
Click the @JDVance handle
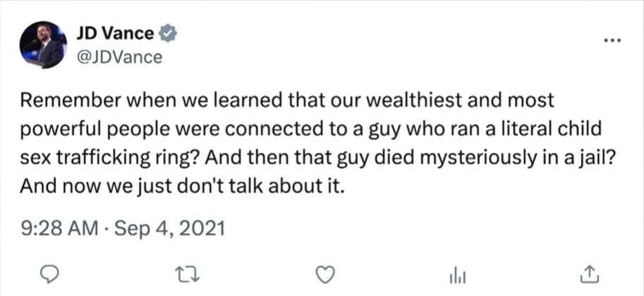pyautogui.click(x=119, y=57)
